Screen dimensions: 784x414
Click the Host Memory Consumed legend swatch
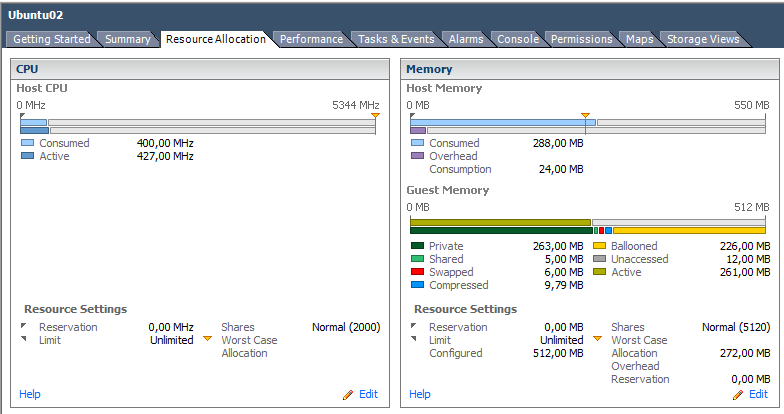(417, 143)
